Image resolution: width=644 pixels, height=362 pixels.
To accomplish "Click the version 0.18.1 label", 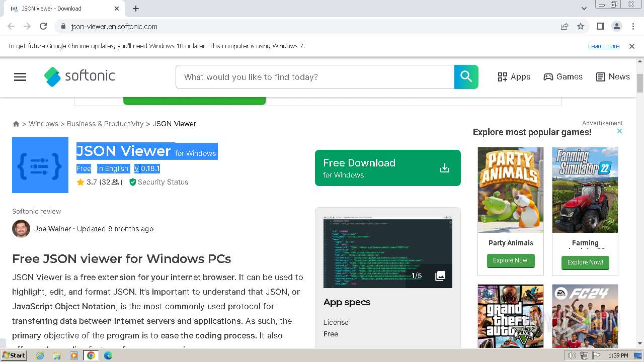I will [x=147, y=168].
